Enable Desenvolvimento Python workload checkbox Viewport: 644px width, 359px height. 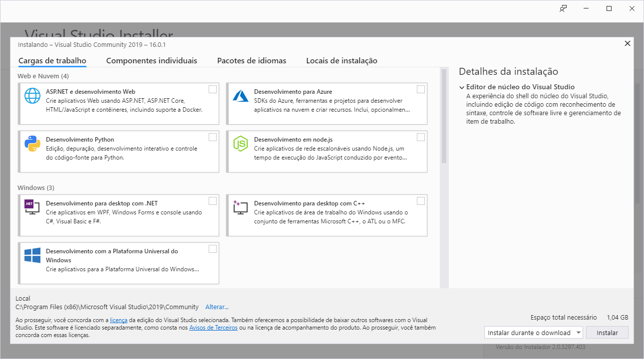pos(213,137)
